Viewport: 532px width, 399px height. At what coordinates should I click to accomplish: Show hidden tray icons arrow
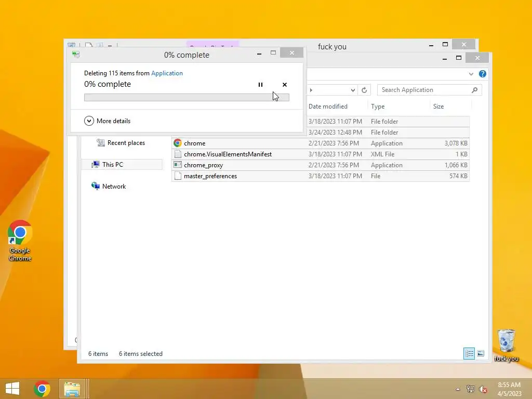[458, 389]
